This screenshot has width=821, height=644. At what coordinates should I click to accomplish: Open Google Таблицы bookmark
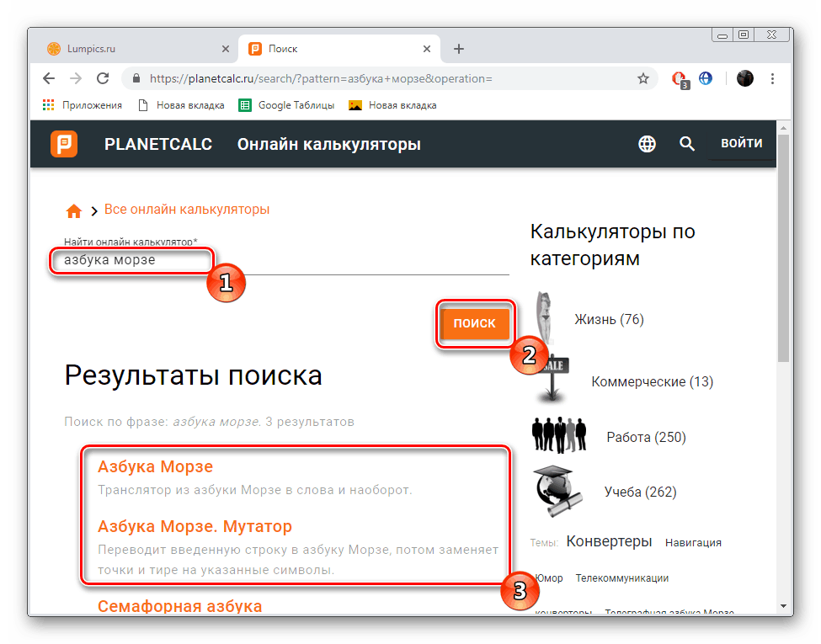pyautogui.click(x=287, y=105)
